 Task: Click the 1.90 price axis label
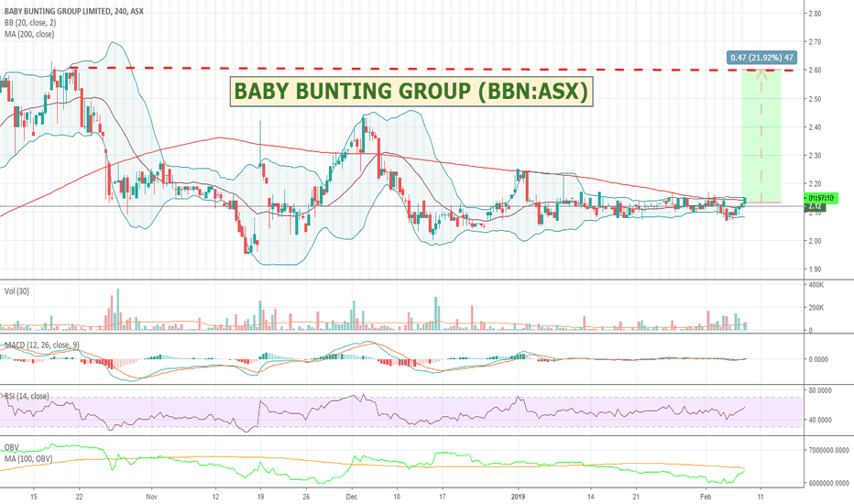click(815, 269)
